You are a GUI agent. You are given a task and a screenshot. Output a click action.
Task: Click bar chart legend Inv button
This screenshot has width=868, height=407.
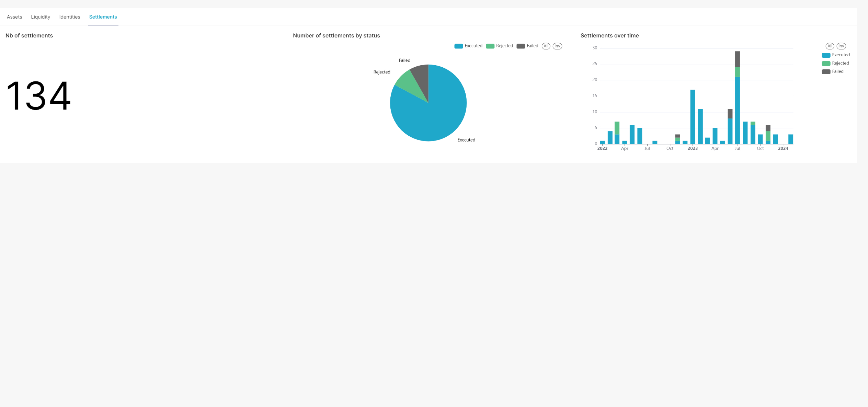(x=841, y=46)
